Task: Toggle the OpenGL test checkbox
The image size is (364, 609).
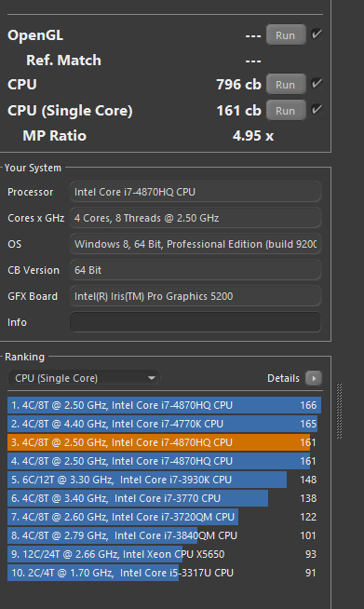Action: point(317,34)
